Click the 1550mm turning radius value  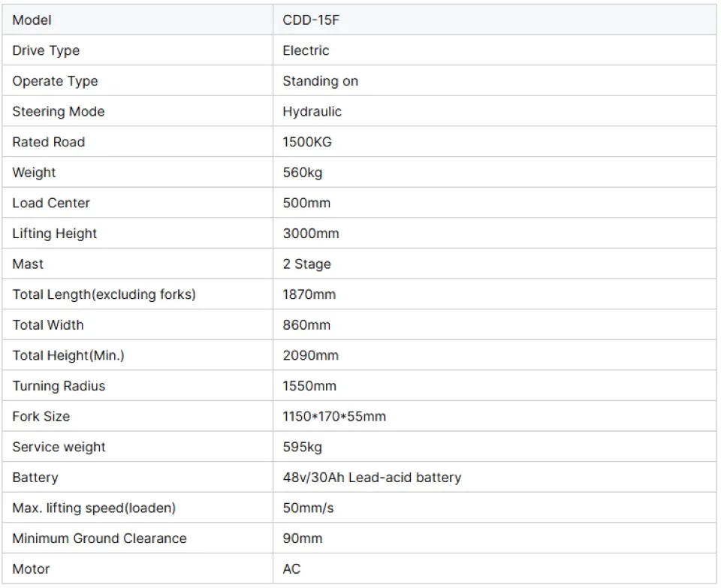tap(309, 386)
